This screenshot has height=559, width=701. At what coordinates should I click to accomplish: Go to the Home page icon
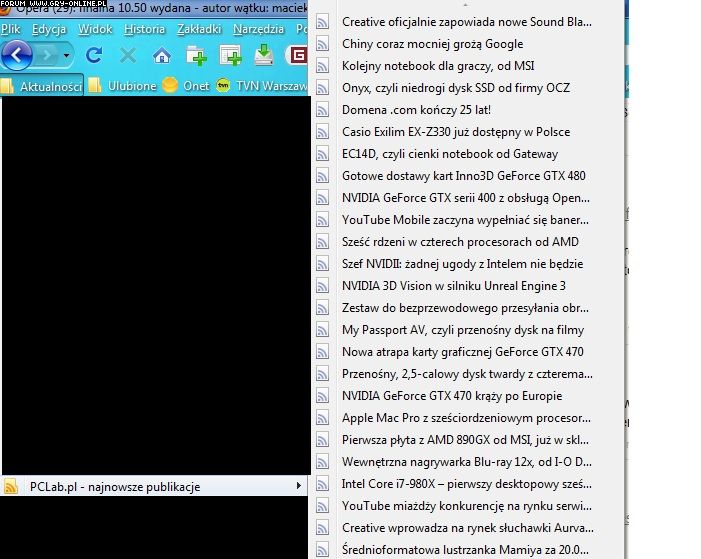pos(162,56)
